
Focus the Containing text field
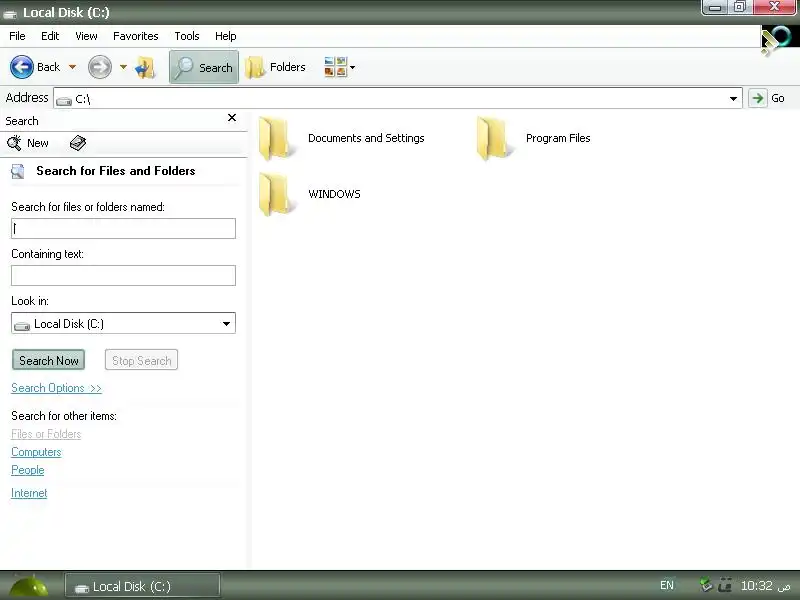pyautogui.click(x=123, y=276)
